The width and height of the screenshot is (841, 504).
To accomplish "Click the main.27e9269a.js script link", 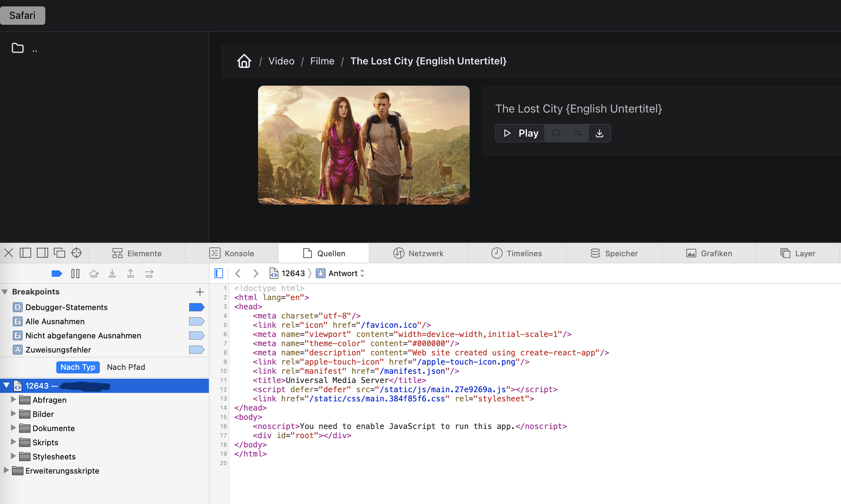I will point(442,389).
